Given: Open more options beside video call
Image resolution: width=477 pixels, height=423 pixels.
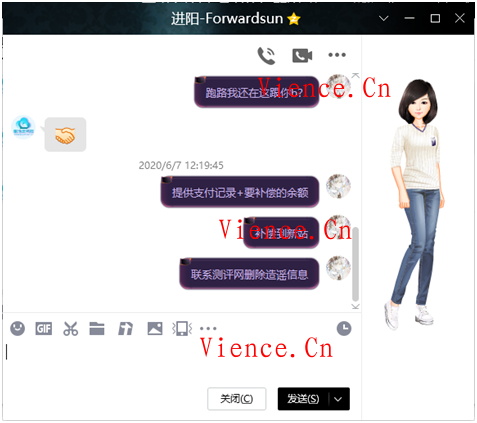Looking at the screenshot, I should tap(337, 55).
